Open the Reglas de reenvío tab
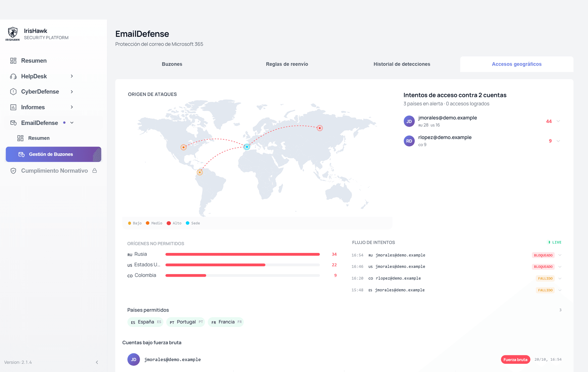Screen dimensions: 588x372 (x=287, y=64)
